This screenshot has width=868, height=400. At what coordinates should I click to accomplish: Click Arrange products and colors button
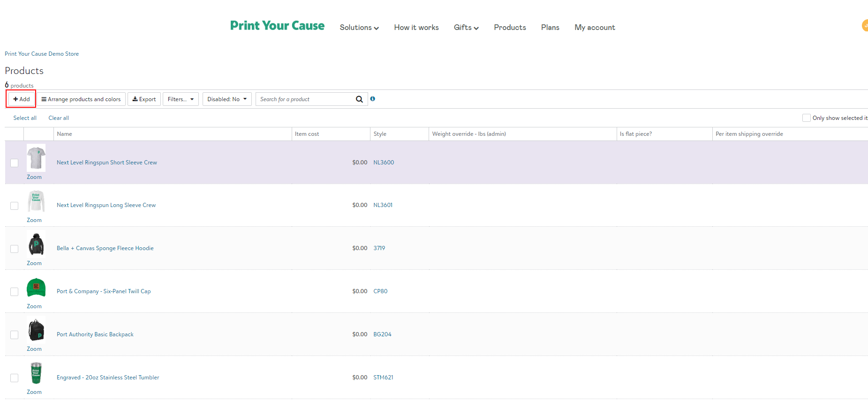click(x=81, y=99)
